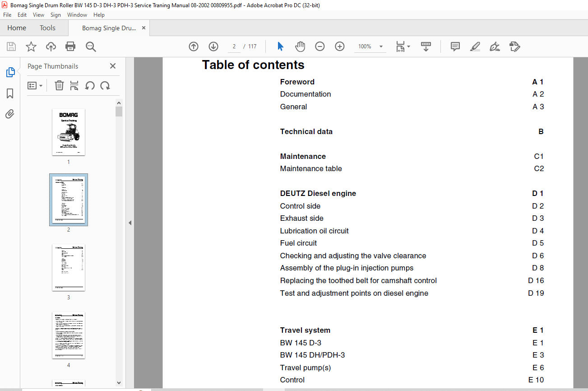Collapse the navigation pane with the arrow
Viewport: 588px width, 391px height.
tap(130, 223)
